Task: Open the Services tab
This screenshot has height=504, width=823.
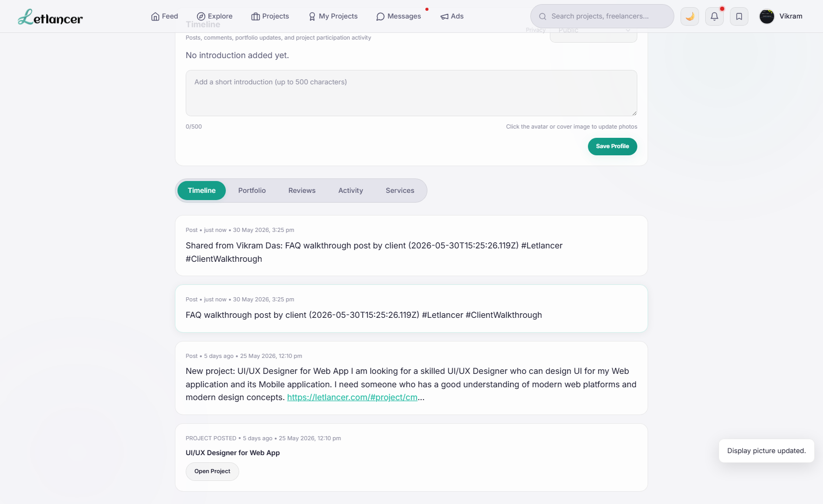Action: pos(400,190)
